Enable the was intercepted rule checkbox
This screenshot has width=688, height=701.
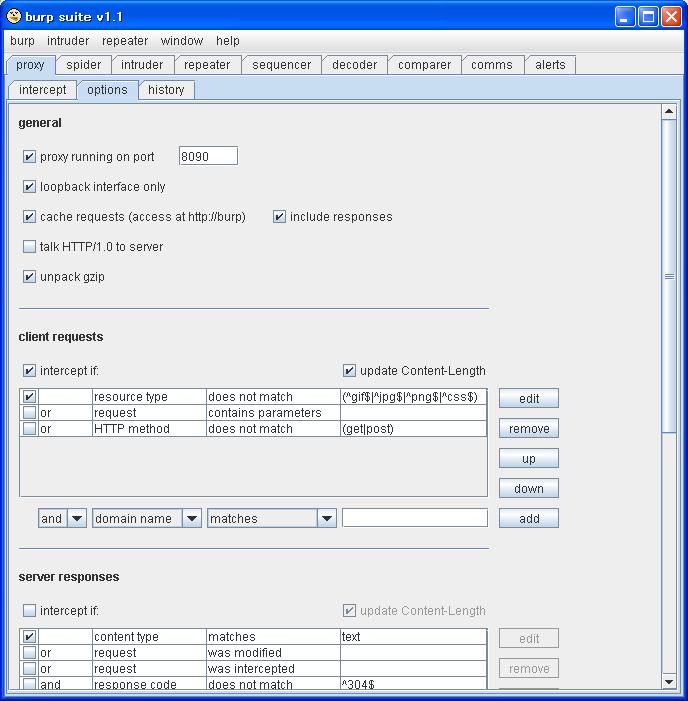[29, 669]
